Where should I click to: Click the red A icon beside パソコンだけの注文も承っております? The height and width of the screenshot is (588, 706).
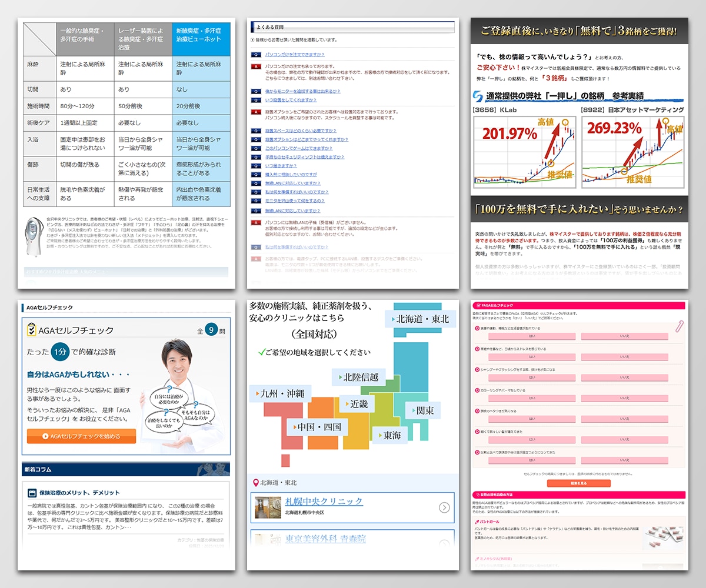point(256,66)
